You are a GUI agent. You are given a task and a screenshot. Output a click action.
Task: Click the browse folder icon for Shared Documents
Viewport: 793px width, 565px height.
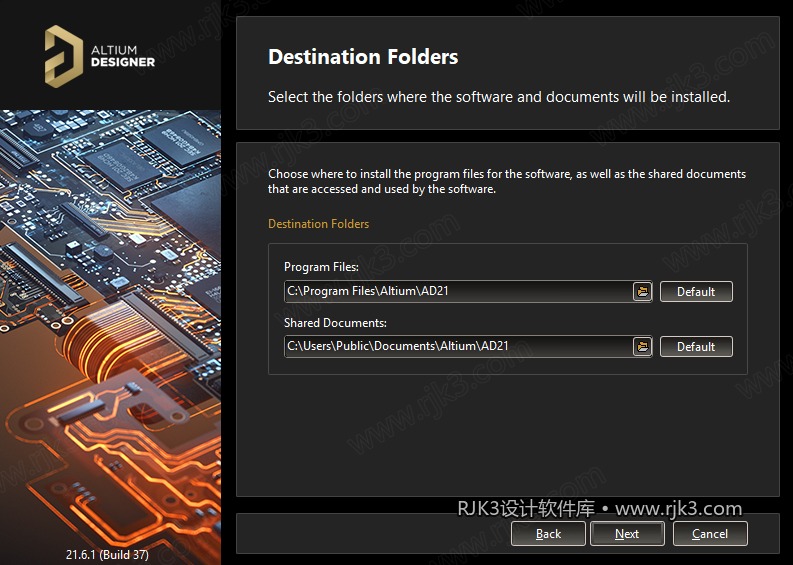click(642, 346)
